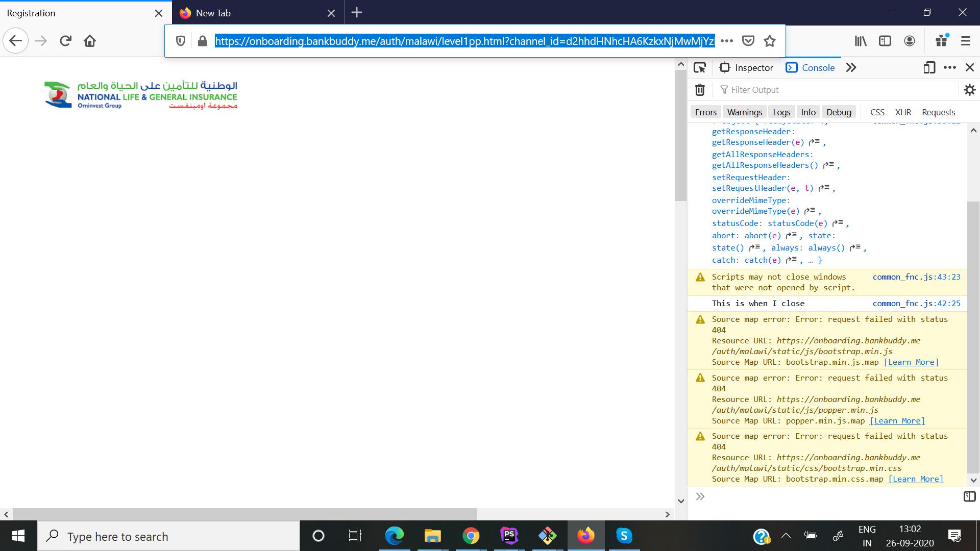Open common_fnc.js:43:23 source link
The width and height of the screenshot is (980, 551).
(916, 277)
